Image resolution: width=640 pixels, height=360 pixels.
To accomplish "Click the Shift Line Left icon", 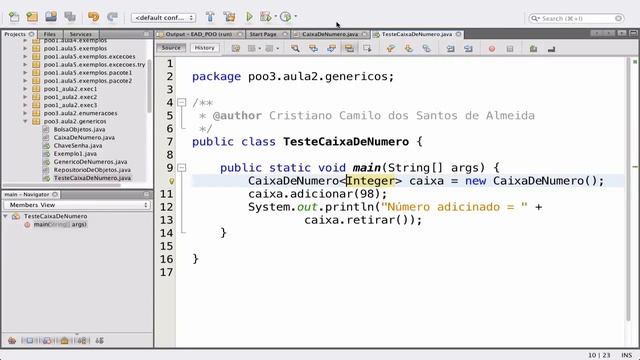I will pos(450,49).
